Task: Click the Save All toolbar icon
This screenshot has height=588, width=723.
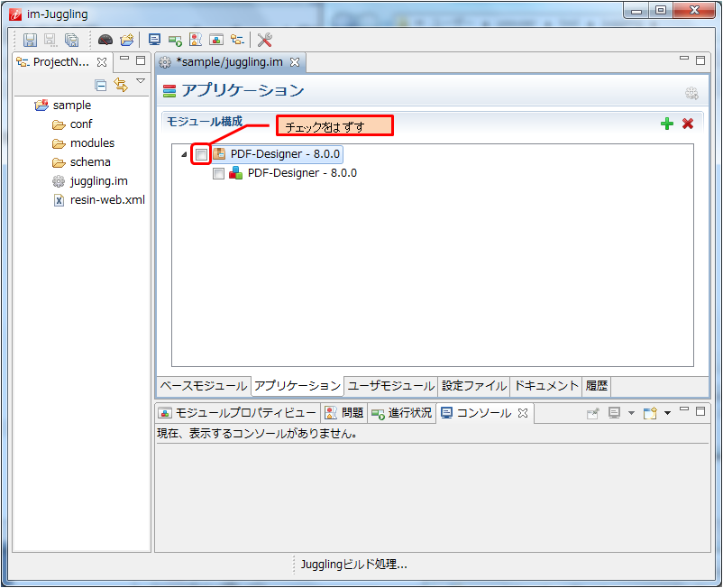Action: pos(71,40)
